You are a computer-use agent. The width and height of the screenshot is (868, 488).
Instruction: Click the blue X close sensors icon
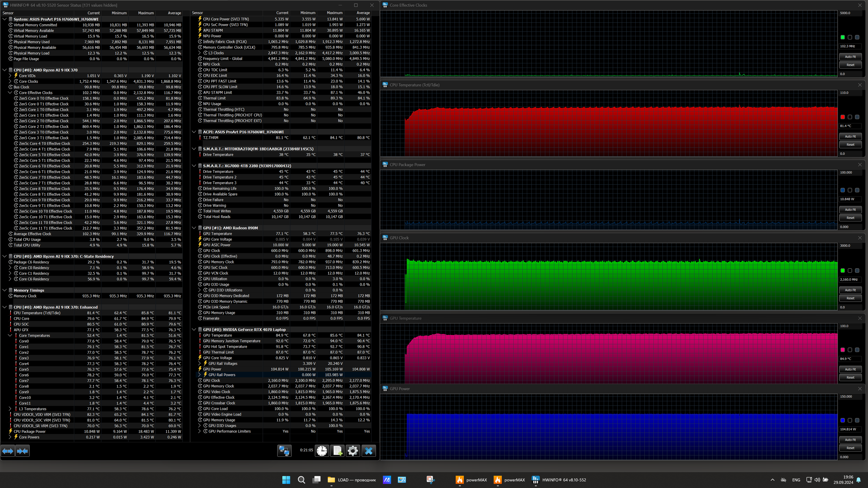click(x=369, y=451)
